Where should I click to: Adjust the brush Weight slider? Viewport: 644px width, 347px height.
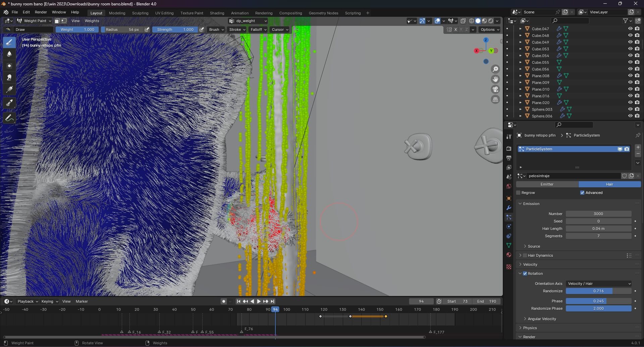point(77,30)
